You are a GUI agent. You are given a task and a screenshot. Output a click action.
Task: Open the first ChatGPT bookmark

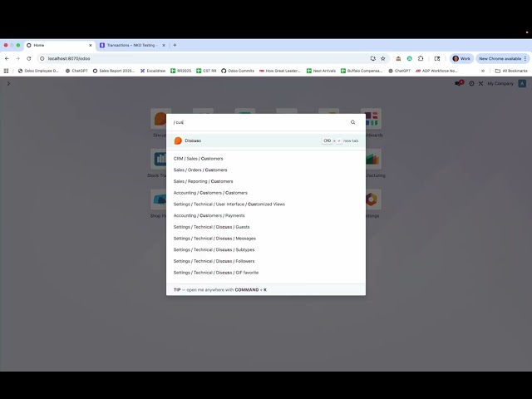click(x=76, y=71)
